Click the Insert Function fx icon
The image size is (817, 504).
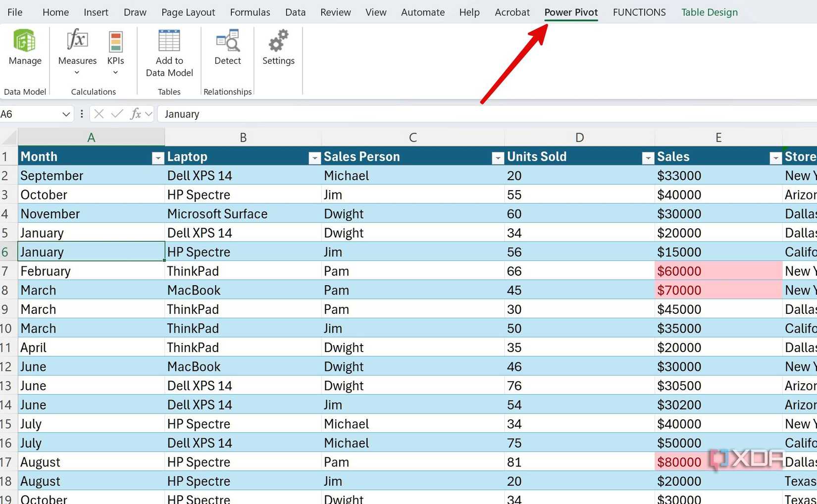pos(135,114)
